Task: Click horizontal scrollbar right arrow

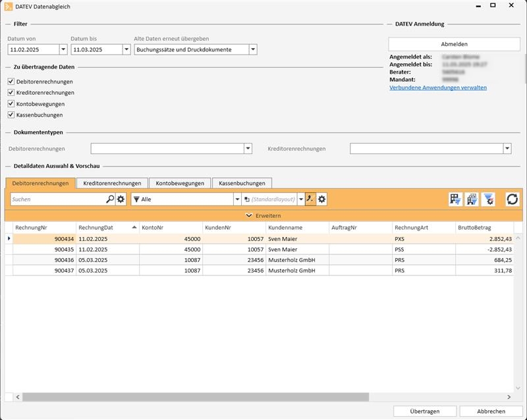Action: (x=509, y=397)
